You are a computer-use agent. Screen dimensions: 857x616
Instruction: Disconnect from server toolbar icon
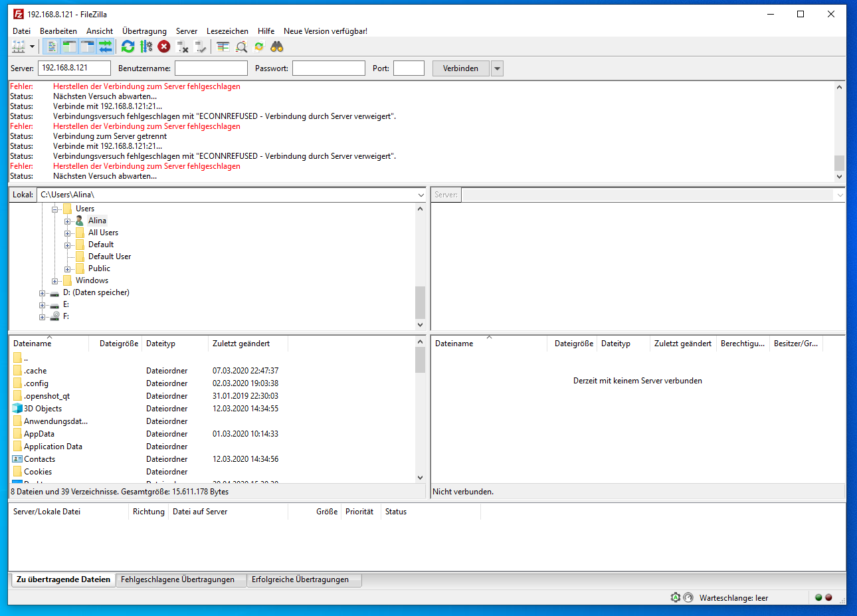tap(183, 47)
